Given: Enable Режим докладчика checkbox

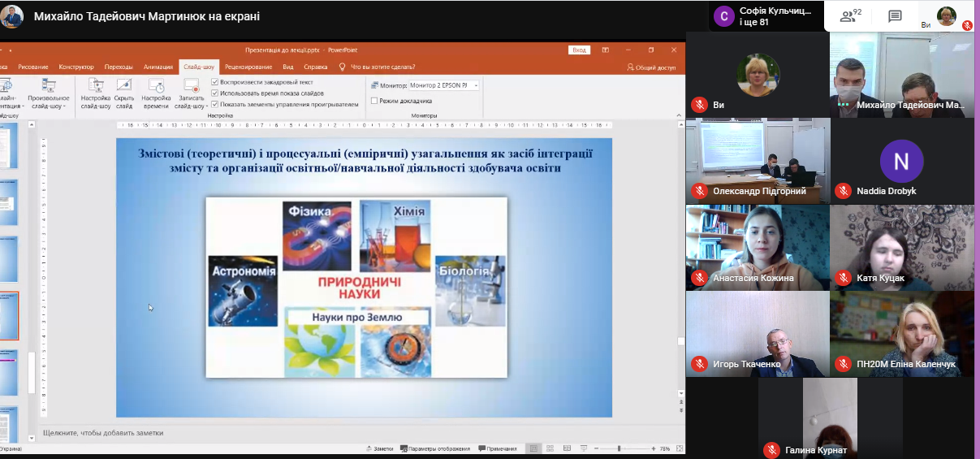Looking at the screenshot, I should point(374,101).
